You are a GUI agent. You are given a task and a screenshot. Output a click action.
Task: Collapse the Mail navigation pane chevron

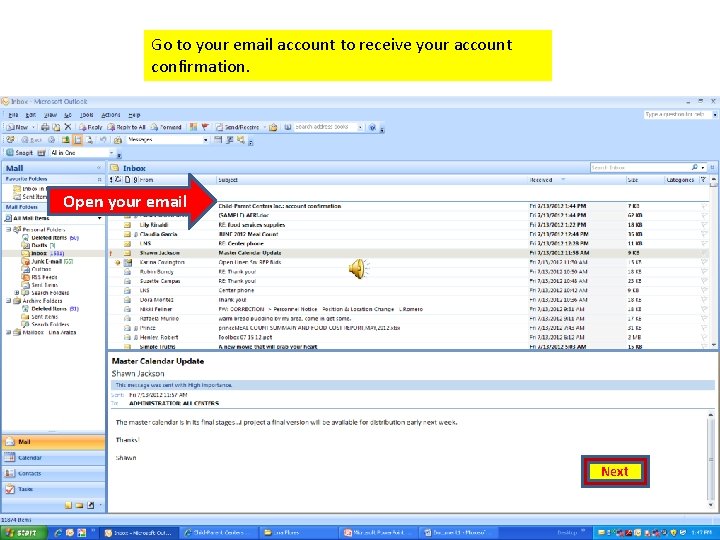[x=99, y=168]
